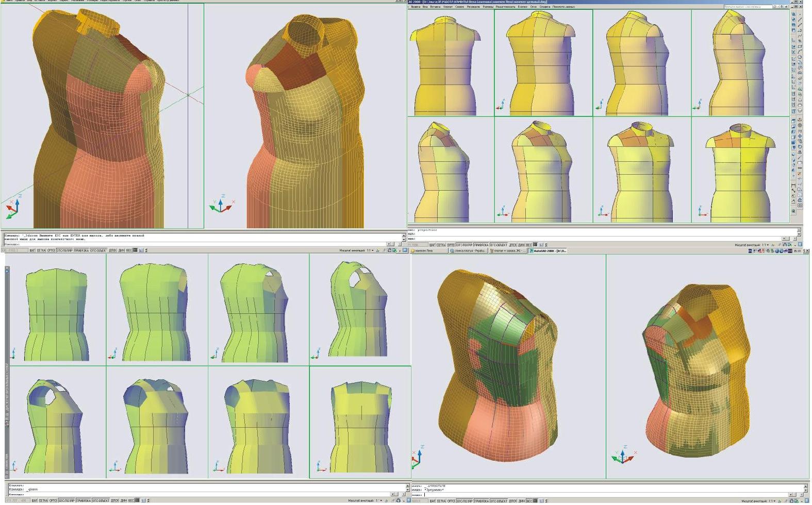Click the coordinates readout in top-left status bar
This screenshot has height=505, width=812.
(x=14, y=250)
